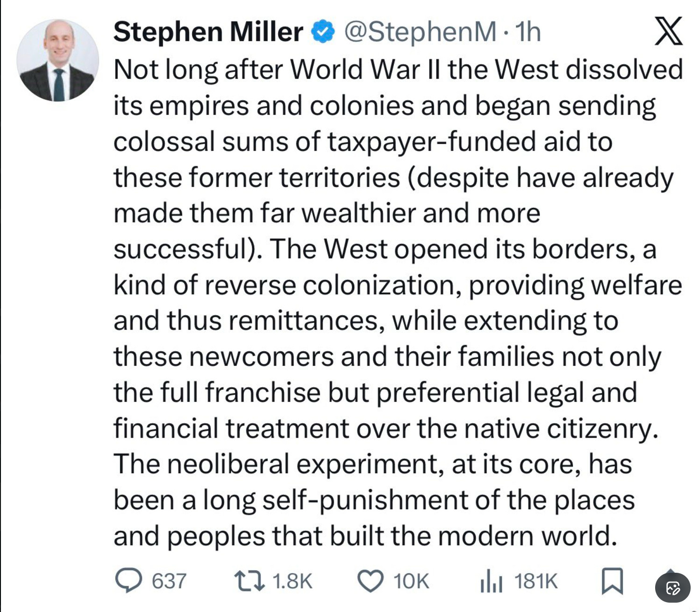Open the @StephenM handle link
This screenshot has height=612, width=700.
420,32
